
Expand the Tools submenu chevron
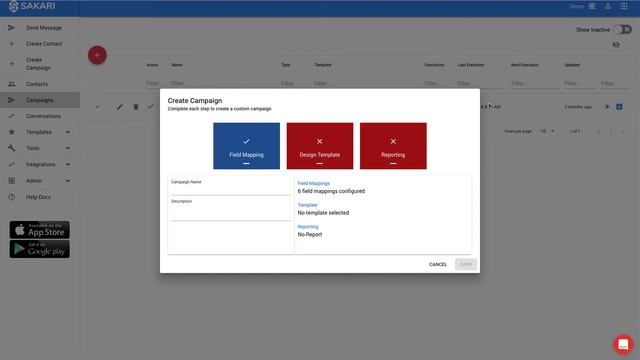tap(68, 148)
